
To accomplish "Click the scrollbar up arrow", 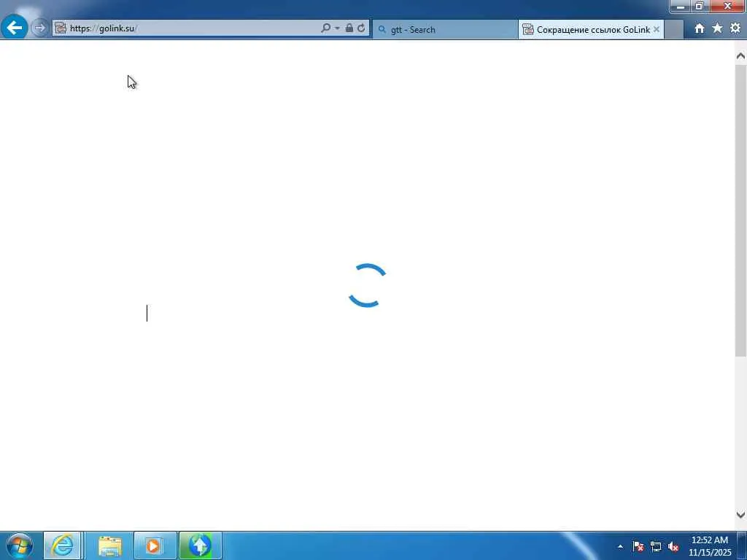I will tap(740, 55).
